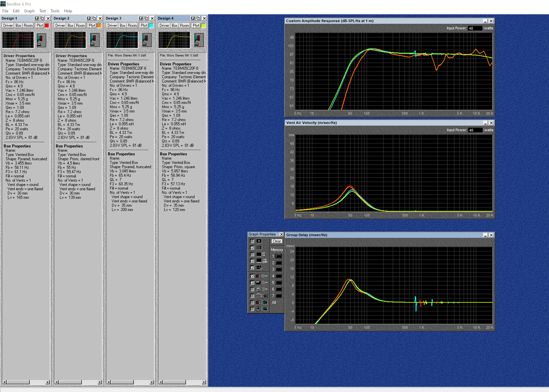Tick the vertical scale arrows checkbox
The width and height of the screenshot is (549, 392).
coord(252,254)
